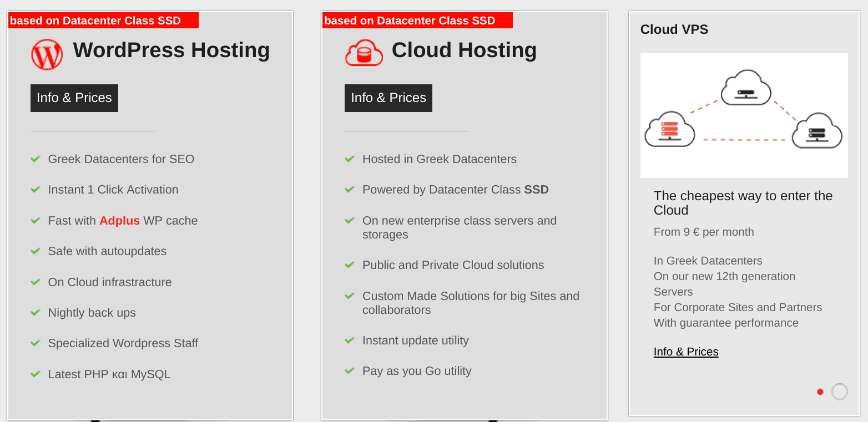This screenshot has height=422, width=868.
Task: Click the Cloud Hosting cloud icon
Action: click(x=364, y=53)
